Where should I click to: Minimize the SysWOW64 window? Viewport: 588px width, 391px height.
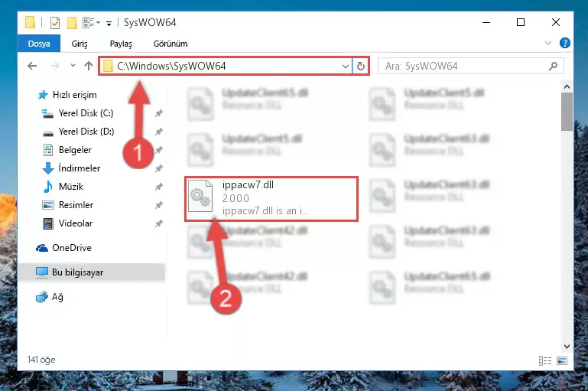486,22
